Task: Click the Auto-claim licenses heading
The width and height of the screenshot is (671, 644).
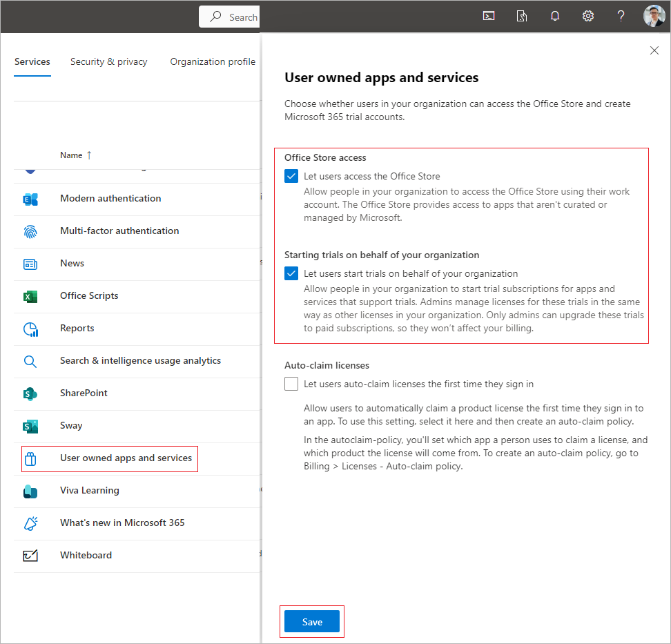Action: (x=327, y=365)
